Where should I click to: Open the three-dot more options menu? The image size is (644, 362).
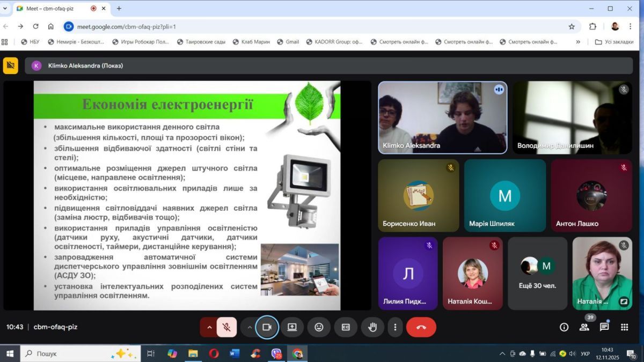point(396,327)
